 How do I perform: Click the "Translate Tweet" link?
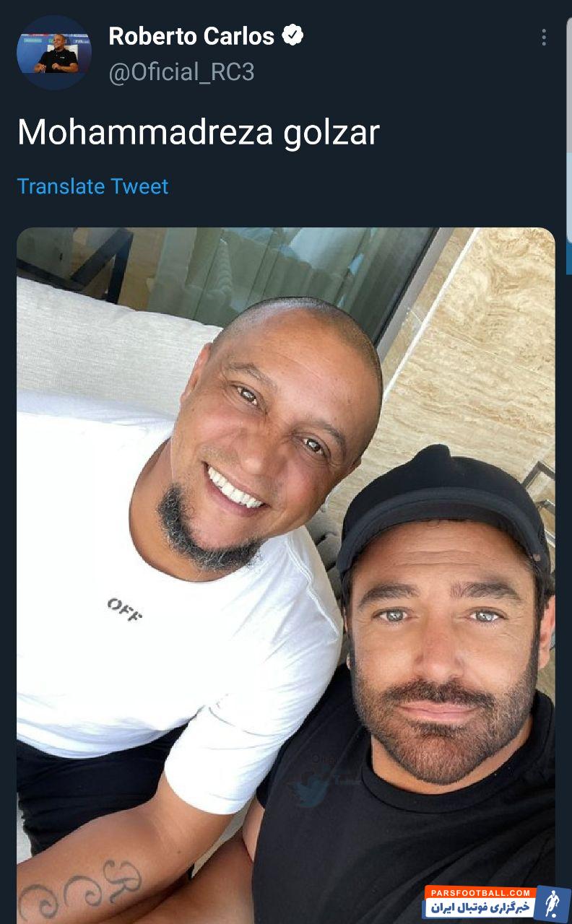coord(92,186)
